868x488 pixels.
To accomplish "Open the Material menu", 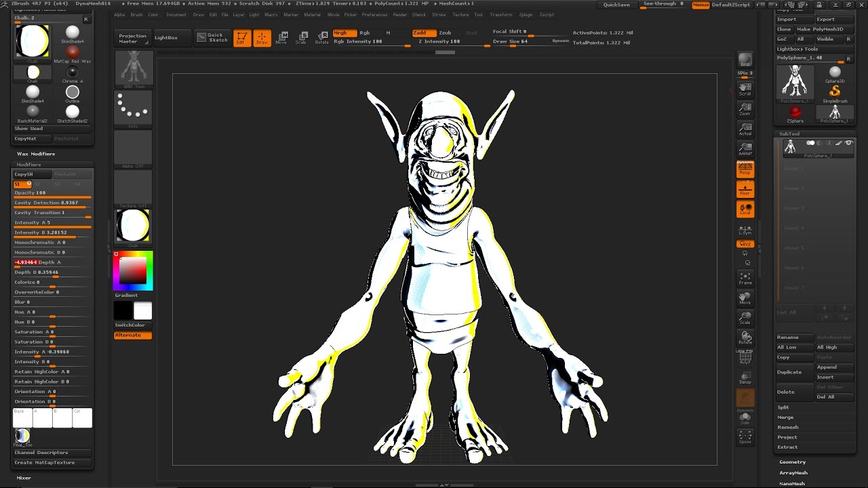I will point(312,14).
